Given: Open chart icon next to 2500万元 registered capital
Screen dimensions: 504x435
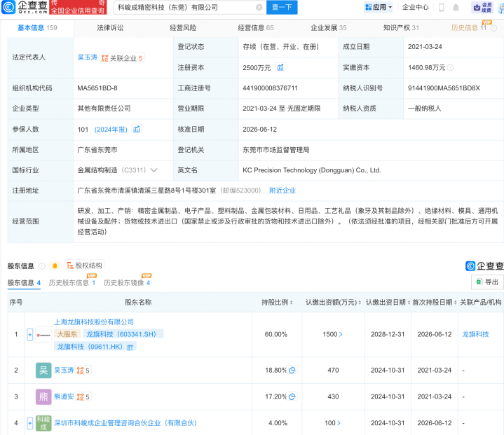Looking at the screenshot, I should (x=280, y=67).
